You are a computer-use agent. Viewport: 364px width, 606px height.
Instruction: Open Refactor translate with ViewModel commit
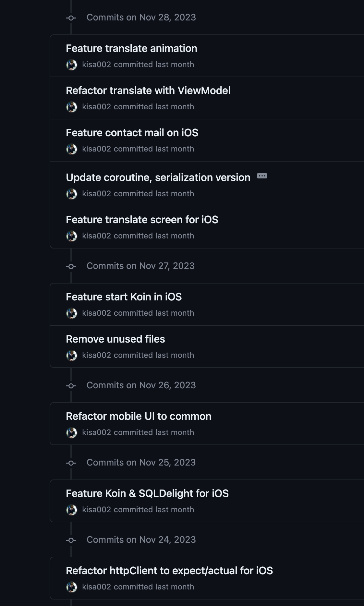point(148,91)
